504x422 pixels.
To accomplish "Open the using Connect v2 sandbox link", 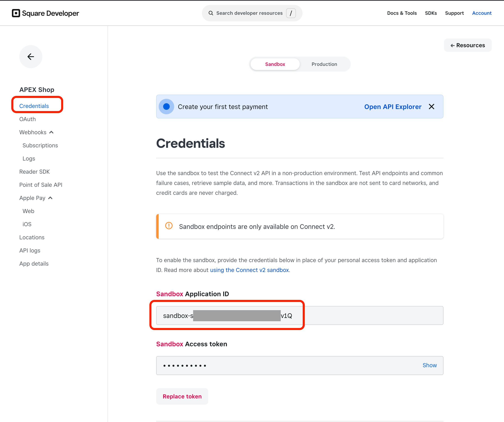I will point(249,270).
